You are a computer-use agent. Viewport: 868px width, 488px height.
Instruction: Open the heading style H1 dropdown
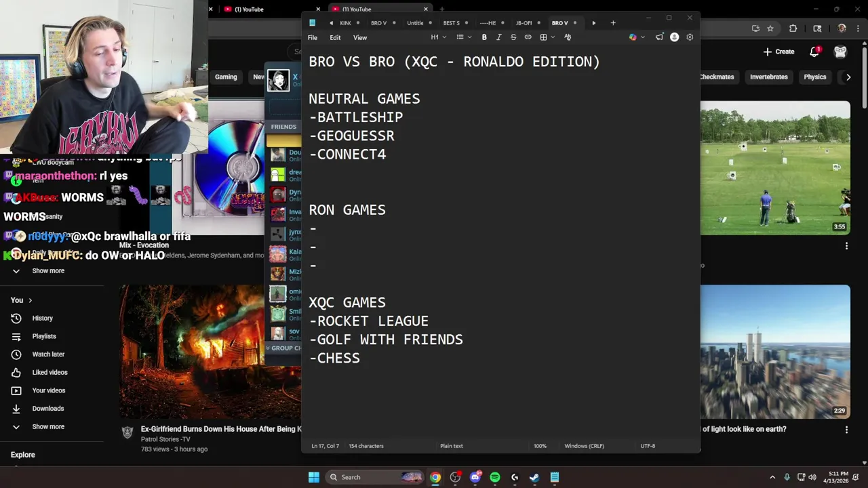[x=438, y=37]
